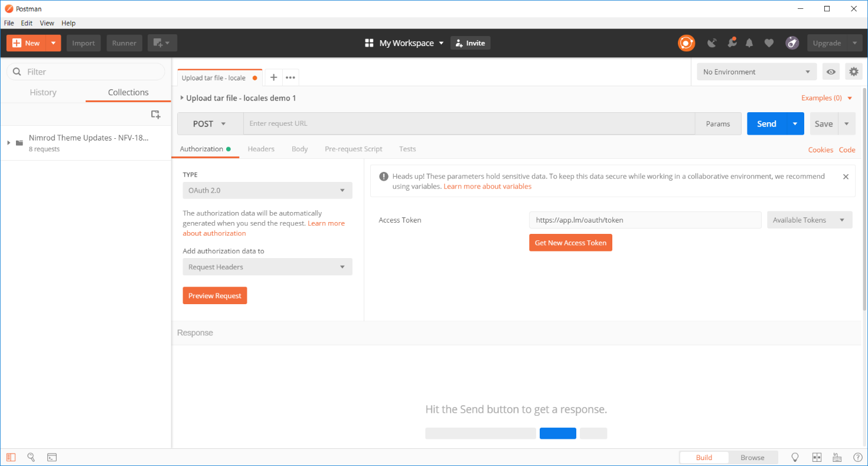Click the workspace grid icon
The image size is (868, 466).
[x=370, y=43]
